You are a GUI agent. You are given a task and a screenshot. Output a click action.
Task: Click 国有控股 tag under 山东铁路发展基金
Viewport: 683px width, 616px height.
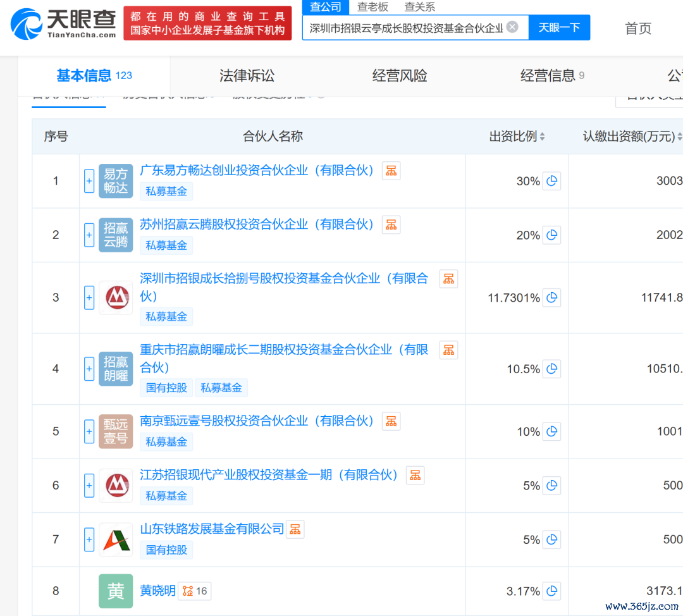point(166,550)
